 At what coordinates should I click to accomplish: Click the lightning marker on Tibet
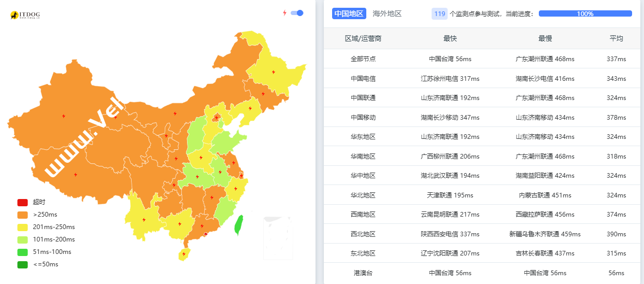pos(76,175)
